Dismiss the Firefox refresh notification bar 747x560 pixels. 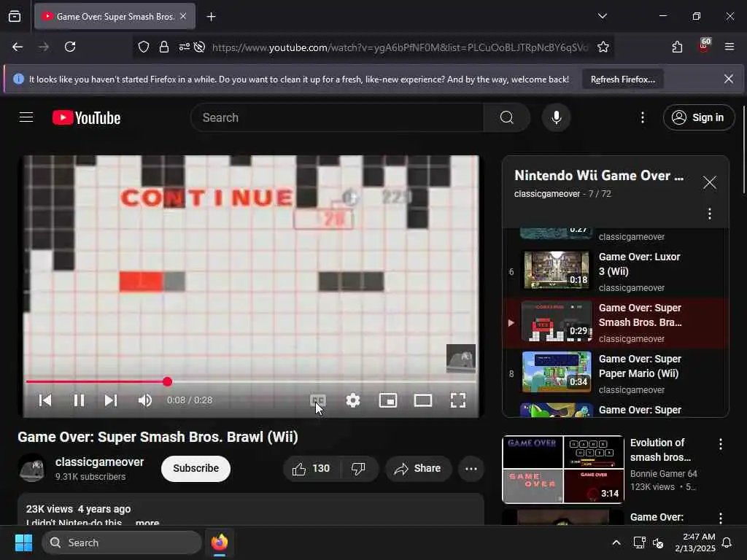[x=729, y=79]
